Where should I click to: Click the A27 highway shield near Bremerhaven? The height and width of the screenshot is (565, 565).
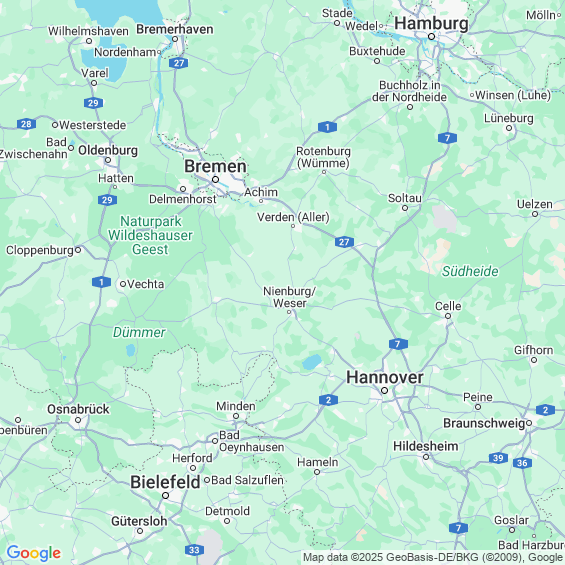tap(179, 63)
